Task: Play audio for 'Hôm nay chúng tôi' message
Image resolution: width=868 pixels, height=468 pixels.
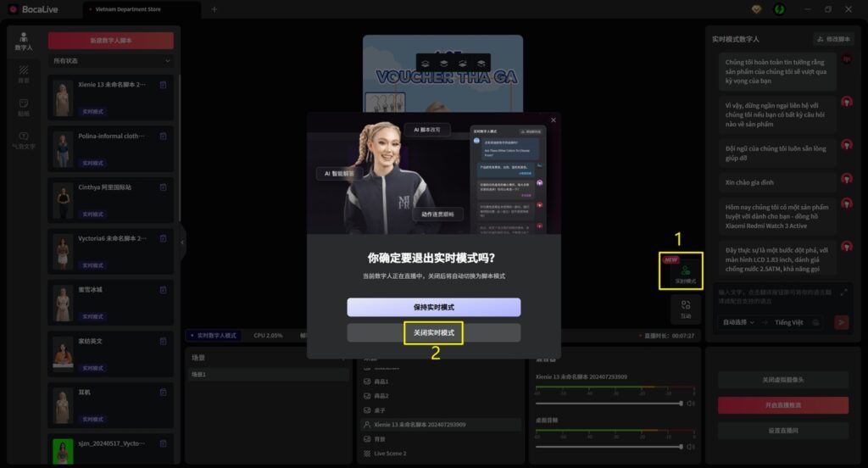Action: coord(847,203)
